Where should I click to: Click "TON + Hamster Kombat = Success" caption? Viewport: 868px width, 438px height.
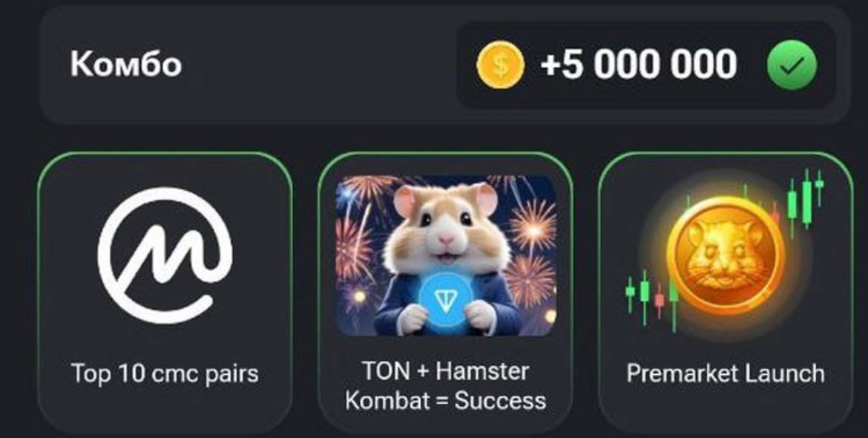click(x=446, y=386)
